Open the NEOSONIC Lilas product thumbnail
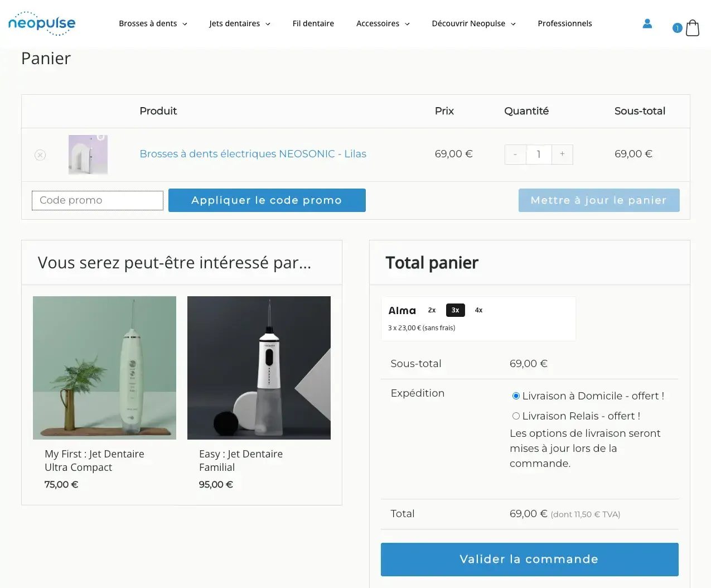Image resolution: width=711 pixels, height=588 pixels. click(x=88, y=155)
